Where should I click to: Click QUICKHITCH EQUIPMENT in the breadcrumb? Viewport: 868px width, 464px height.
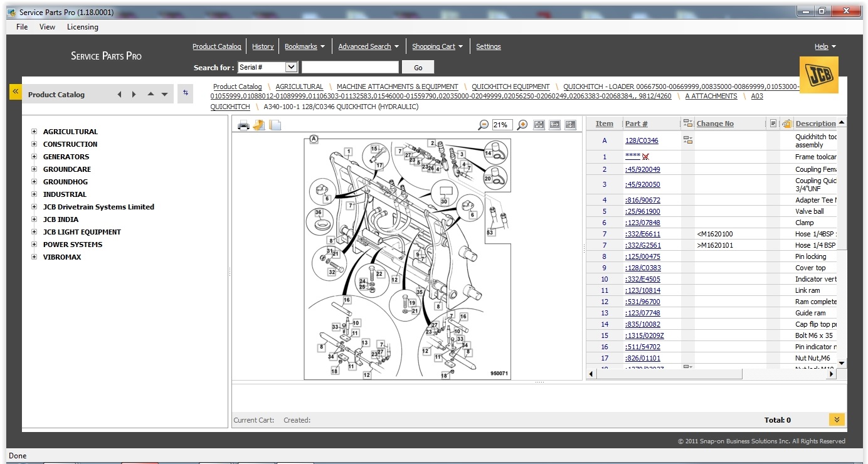coord(511,87)
